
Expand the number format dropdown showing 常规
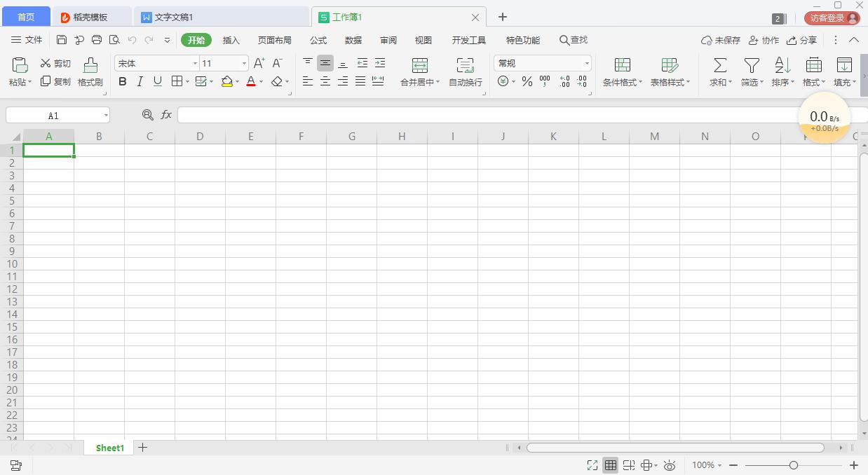point(586,64)
